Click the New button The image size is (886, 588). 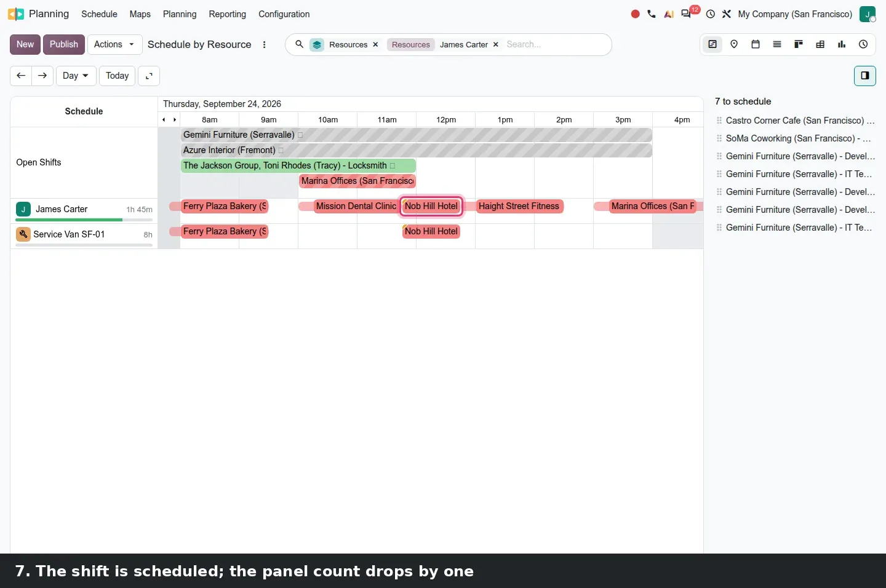[x=25, y=44]
